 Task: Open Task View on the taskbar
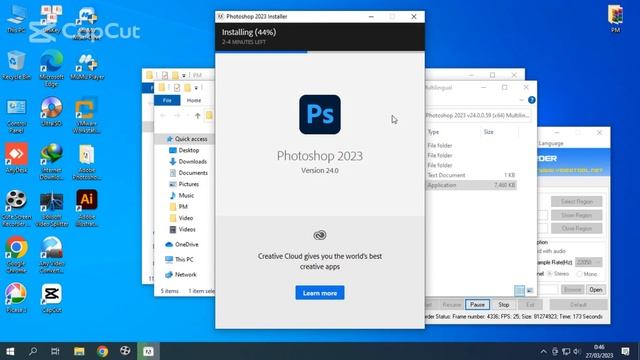coord(56,351)
